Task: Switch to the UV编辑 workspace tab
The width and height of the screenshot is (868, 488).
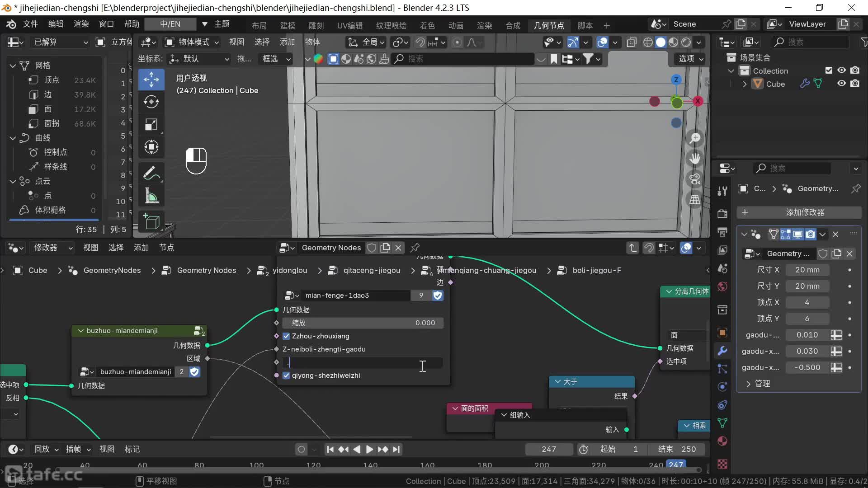Action: pyautogui.click(x=349, y=25)
